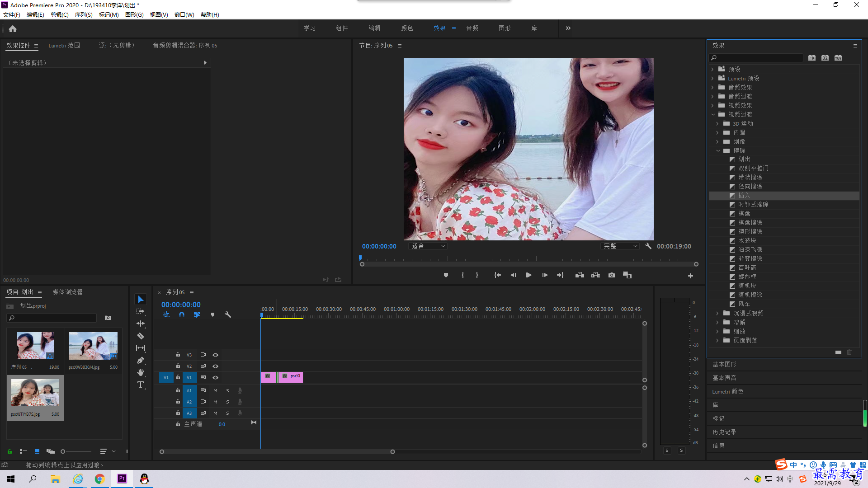Select the Selection arrow tool
Screen dimensions: 868x488
click(141, 300)
